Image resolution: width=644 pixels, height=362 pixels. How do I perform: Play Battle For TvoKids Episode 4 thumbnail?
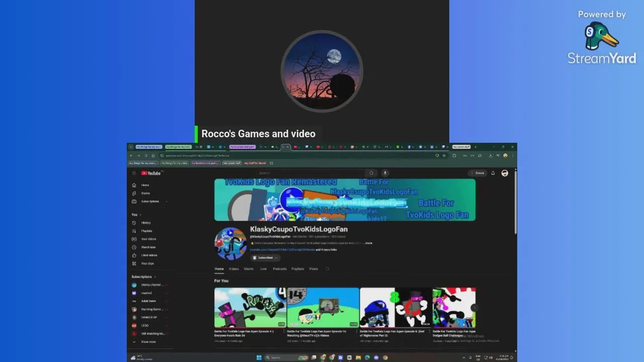(x=250, y=308)
